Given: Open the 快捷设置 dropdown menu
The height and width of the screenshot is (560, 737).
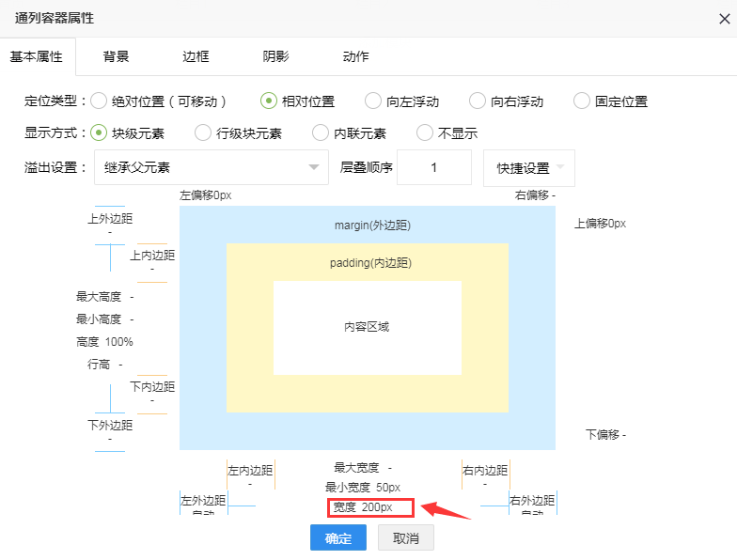Looking at the screenshot, I should [x=528, y=168].
